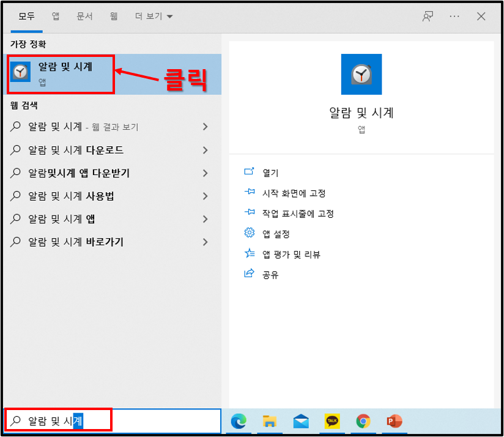Click the magnifier icon in the search box
Screen dimensions: 504x437
click(15, 420)
